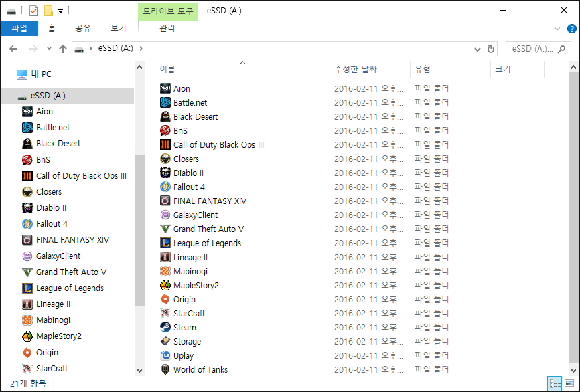Click League of Legends icon in file list
The image size is (580, 392).
click(165, 243)
